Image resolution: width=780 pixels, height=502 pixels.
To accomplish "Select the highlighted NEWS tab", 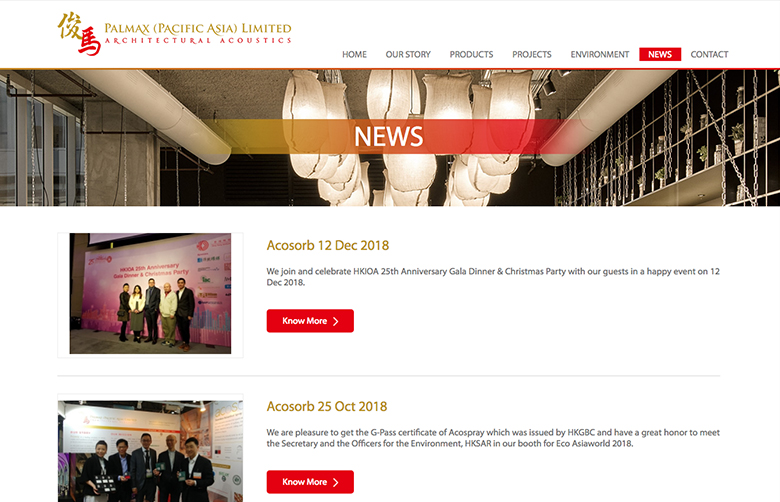I will (x=660, y=54).
